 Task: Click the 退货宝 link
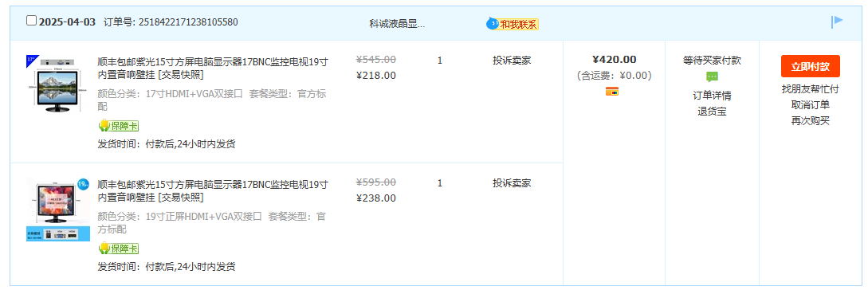click(x=712, y=112)
